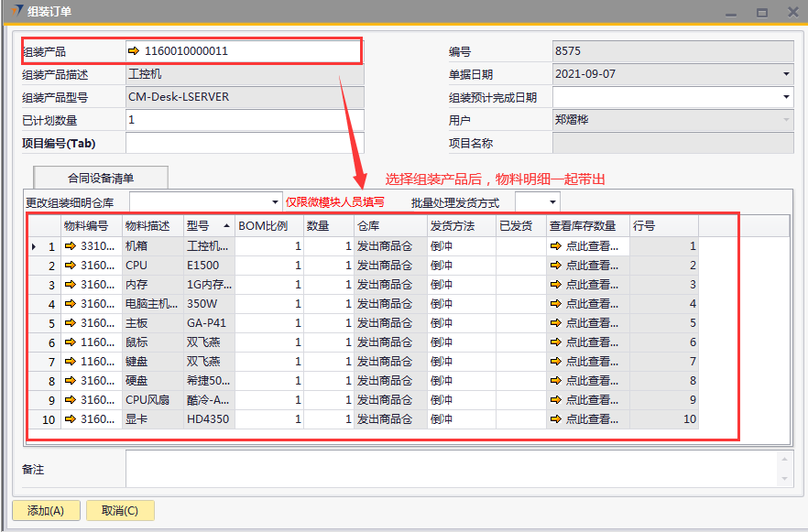Image resolution: width=808 pixels, height=532 pixels.
Task: Expand the 单据日期 date dropdown
Action: click(x=786, y=74)
